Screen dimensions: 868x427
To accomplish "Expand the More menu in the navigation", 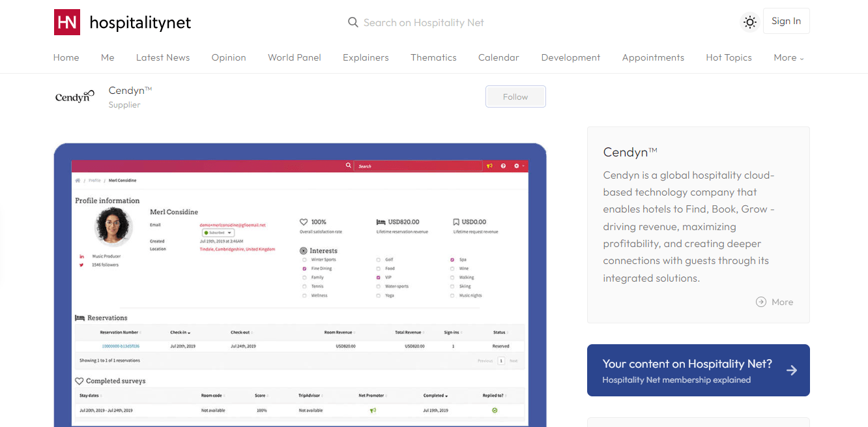I will coord(788,57).
